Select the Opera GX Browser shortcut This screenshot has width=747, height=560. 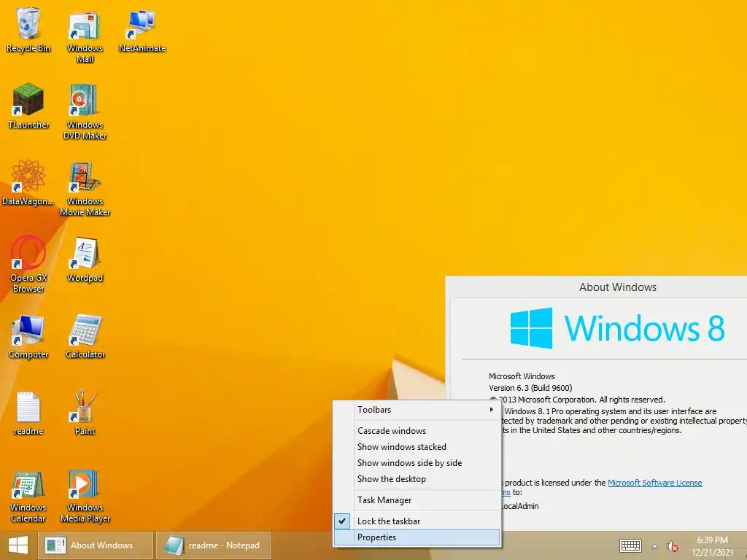(x=28, y=264)
